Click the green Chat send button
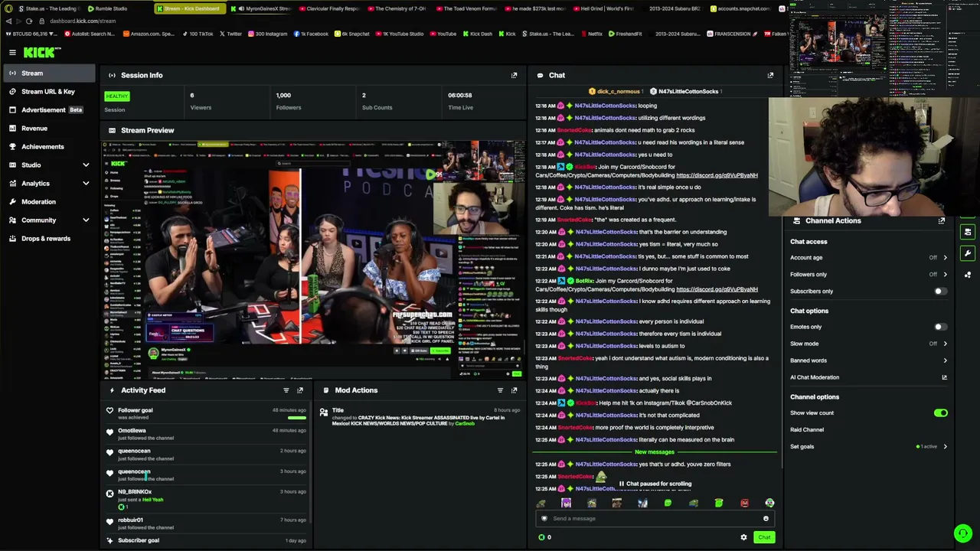 (764, 537)
